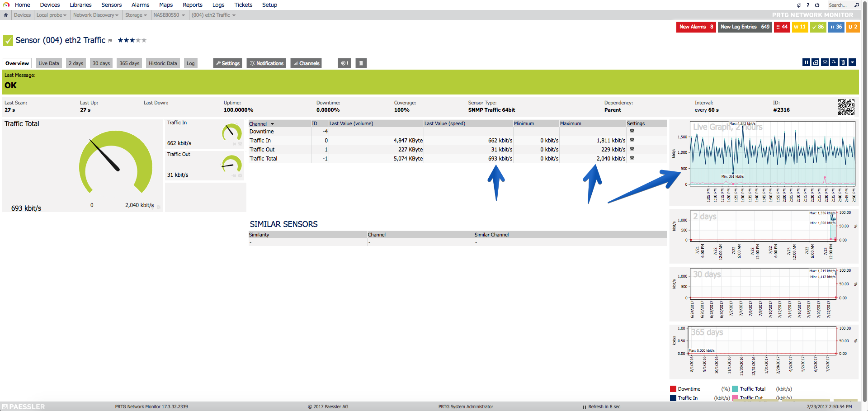Image resolution: width=868 pixels, height=411 pixels.
Task: Expand the Local probe breadcrumb dropdown
Action: pyautogui.click(x=52, y=15)
